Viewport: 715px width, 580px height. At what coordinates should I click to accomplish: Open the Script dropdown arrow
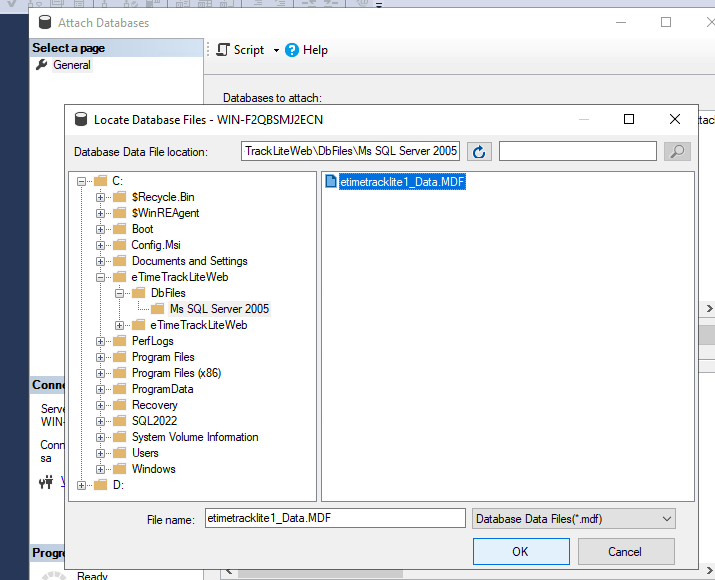pyautogui.click(x=276, y=50)
